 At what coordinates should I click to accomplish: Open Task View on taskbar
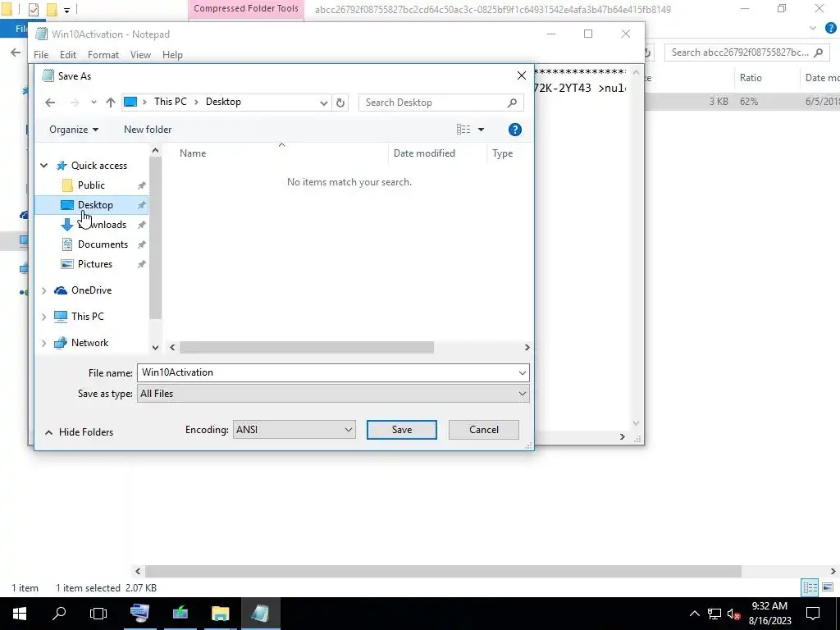point(98,614)
